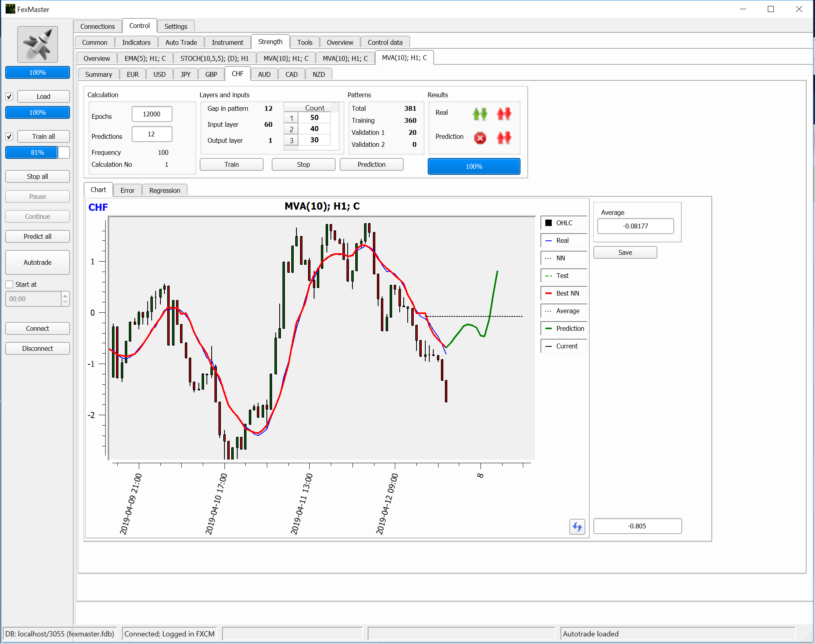
Task: Uncheck the checkbox beside Load
Action: coord(9,96)
